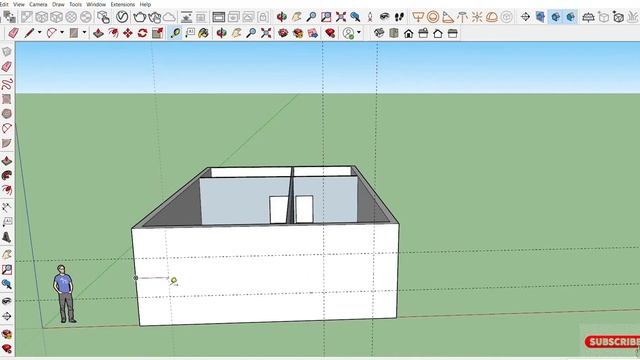The width and height of the screenshot is (640, 360).
Task: Select the Freehand tool in left toolbar
Action: pos(7,84)
